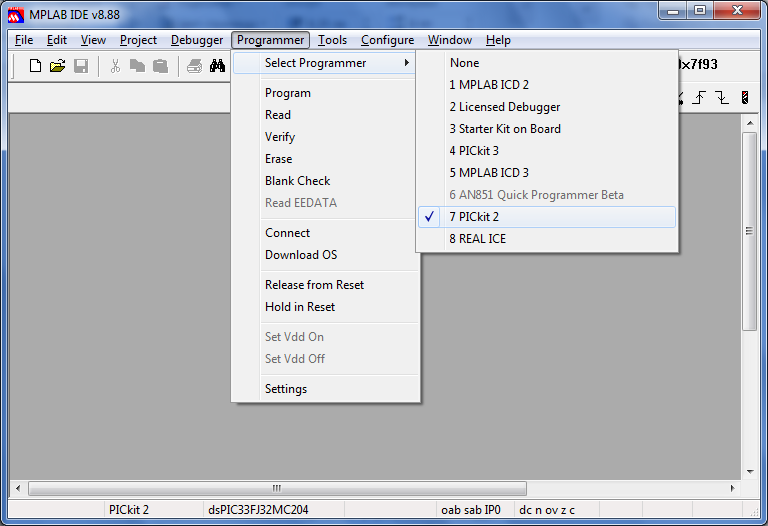Click Read EEDATA menu item

click(325, 203)
